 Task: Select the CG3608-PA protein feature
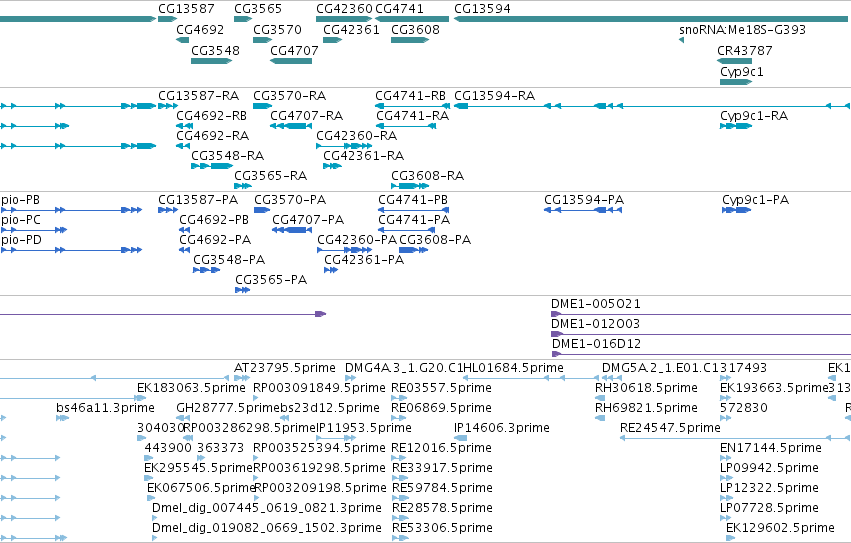tap(414, 250)
